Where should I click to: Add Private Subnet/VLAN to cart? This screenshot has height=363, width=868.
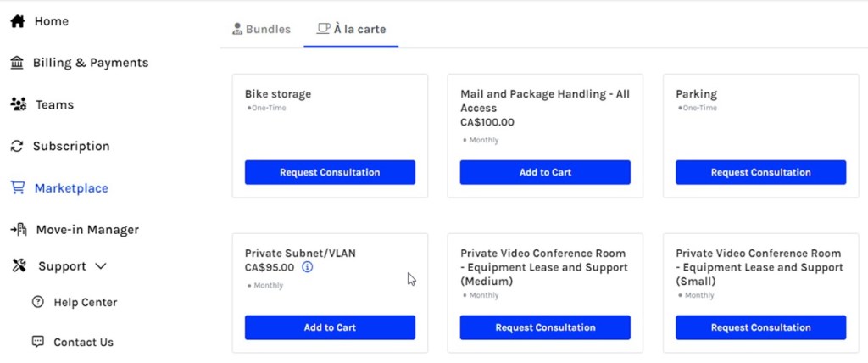(330, 327)
